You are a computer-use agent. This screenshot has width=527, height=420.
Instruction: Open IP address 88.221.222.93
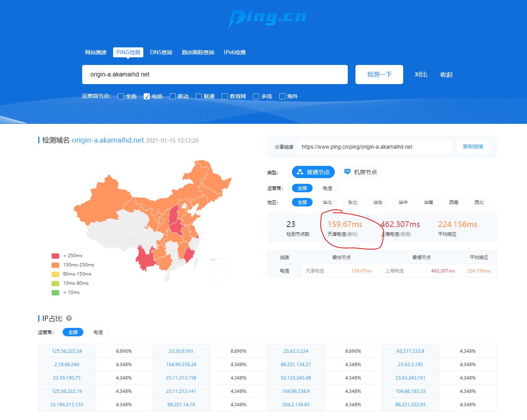click(x=410, y=404)
